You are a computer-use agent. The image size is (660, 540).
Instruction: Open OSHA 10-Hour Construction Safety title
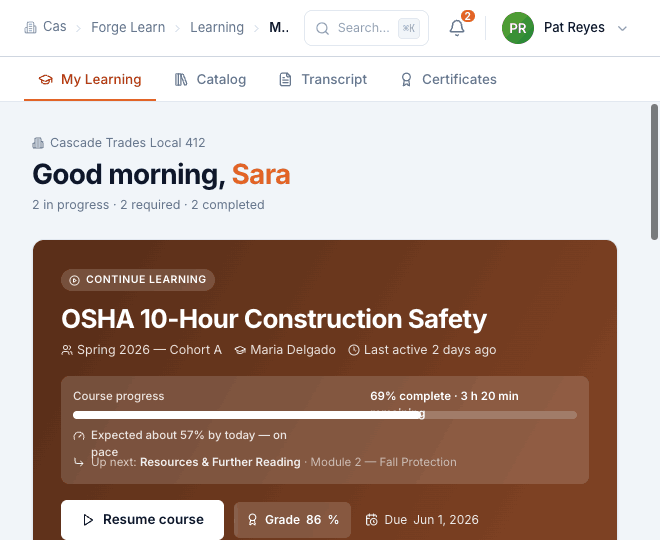click(274, 319)
